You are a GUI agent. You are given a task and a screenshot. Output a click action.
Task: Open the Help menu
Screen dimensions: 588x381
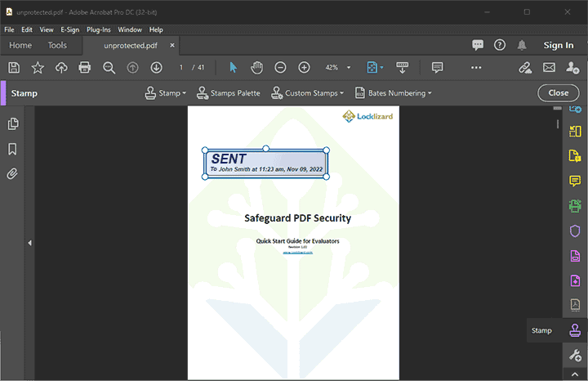pos(156,29)
